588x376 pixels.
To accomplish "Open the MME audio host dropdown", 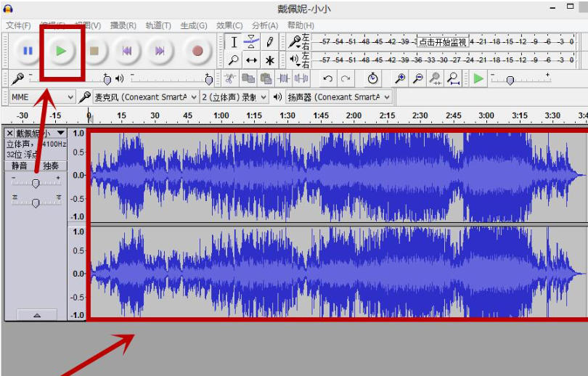I will (42, 97).
